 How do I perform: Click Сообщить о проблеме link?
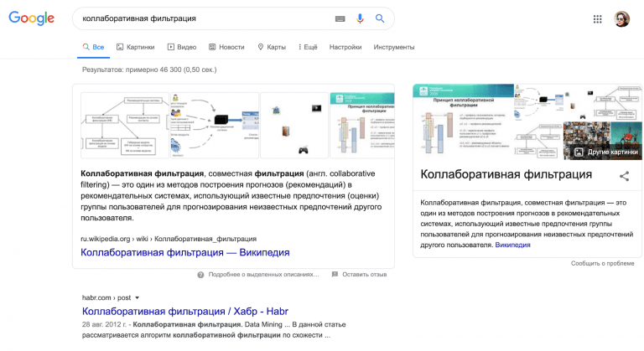point(603,264)
